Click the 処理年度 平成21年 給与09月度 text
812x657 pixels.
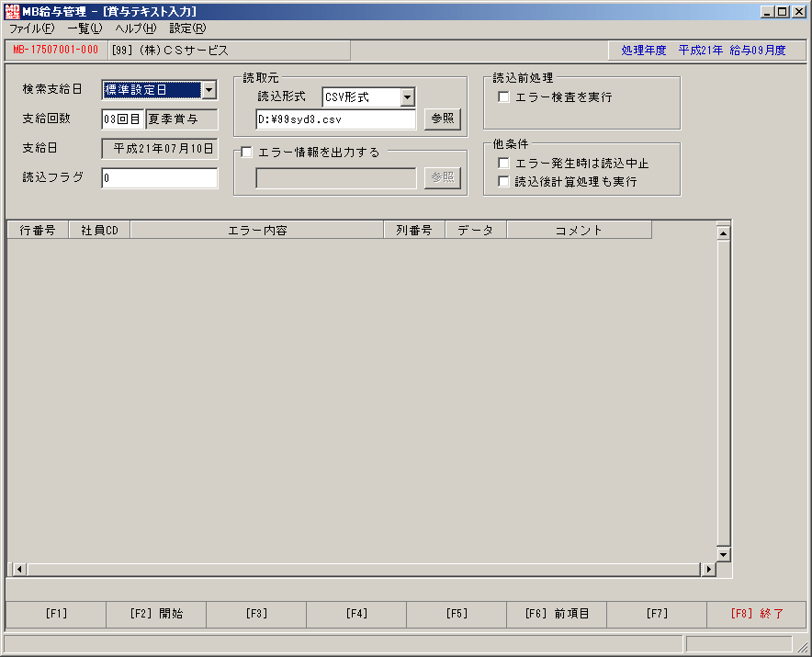704,51
